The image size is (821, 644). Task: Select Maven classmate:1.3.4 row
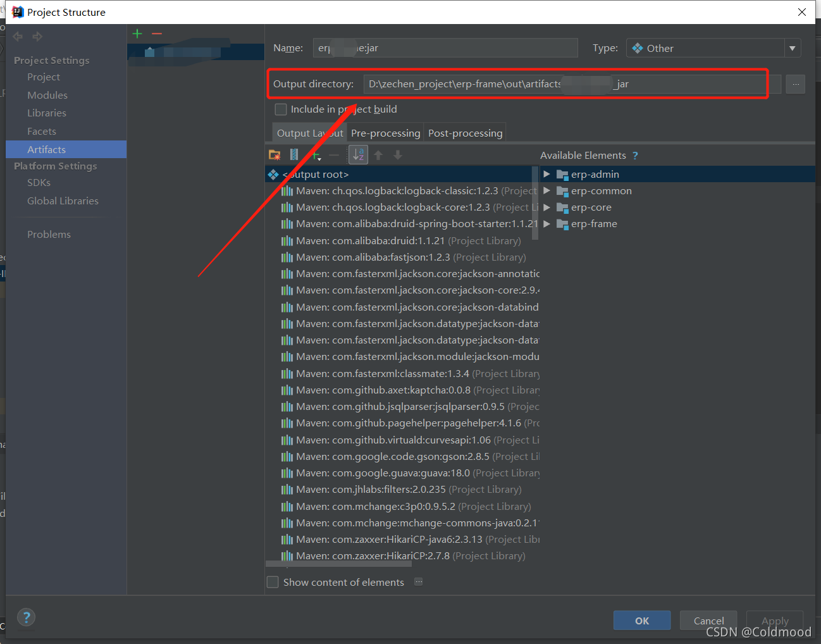pos(402,374)
